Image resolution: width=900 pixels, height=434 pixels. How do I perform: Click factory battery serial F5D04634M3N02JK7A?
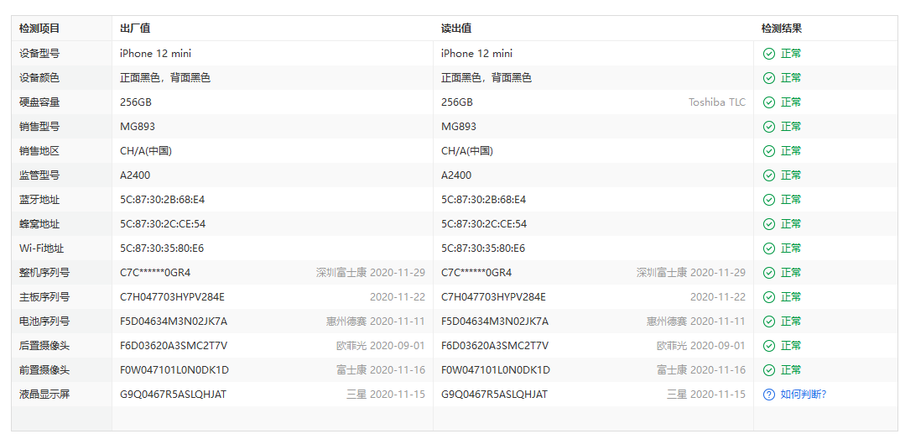(x=173, y=321)
